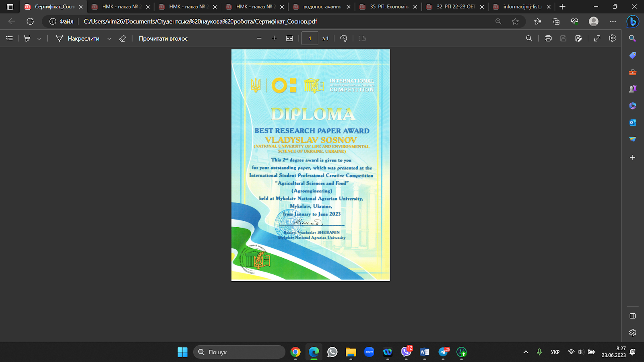Select the highlighter tool

click(x=27, y=38)
